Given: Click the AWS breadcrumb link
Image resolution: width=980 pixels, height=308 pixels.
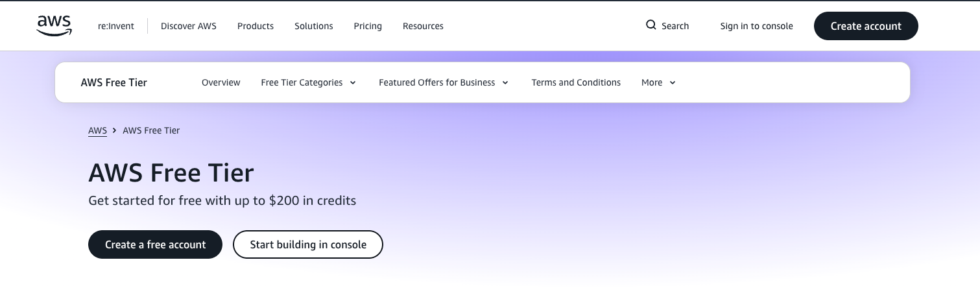Looking at the screenshot, I should click(97, 130).
